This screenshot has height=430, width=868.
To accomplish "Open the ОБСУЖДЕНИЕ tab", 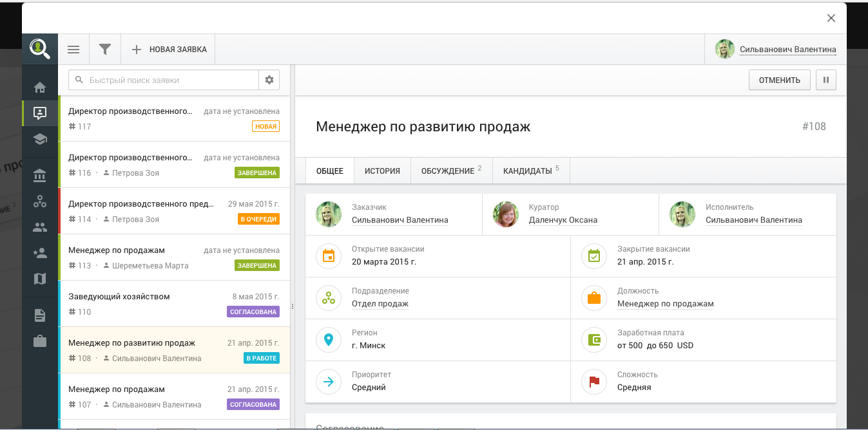I will click(448, 170).
